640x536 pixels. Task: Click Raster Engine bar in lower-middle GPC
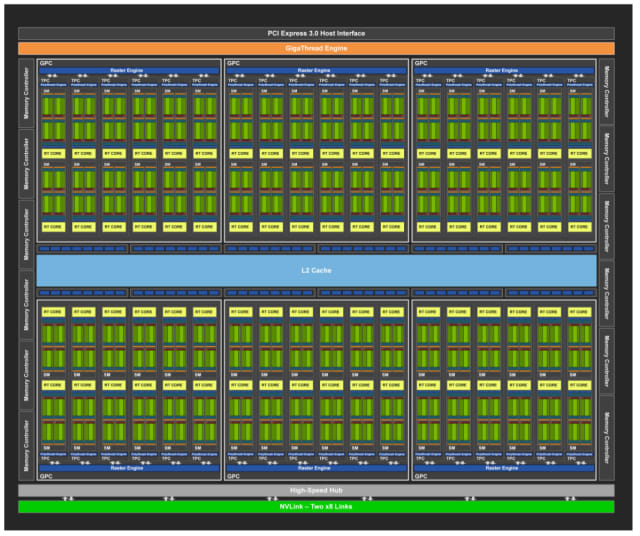316,468
